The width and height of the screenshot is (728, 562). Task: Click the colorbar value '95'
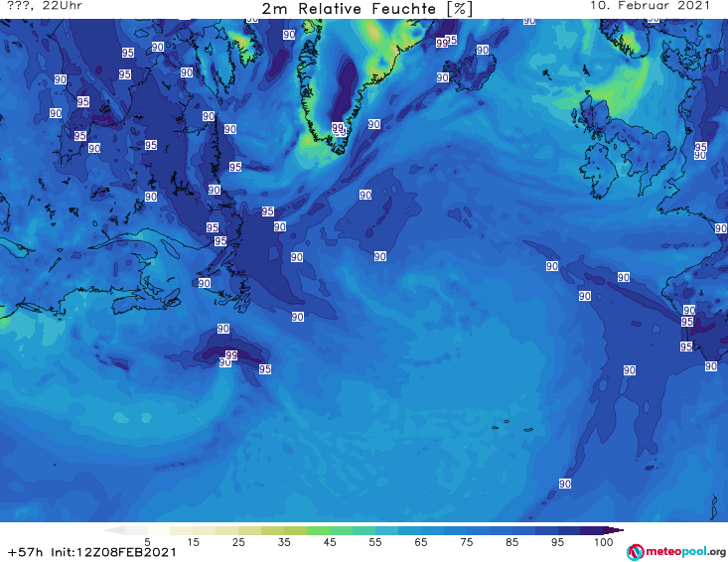[x=557, y=542]
